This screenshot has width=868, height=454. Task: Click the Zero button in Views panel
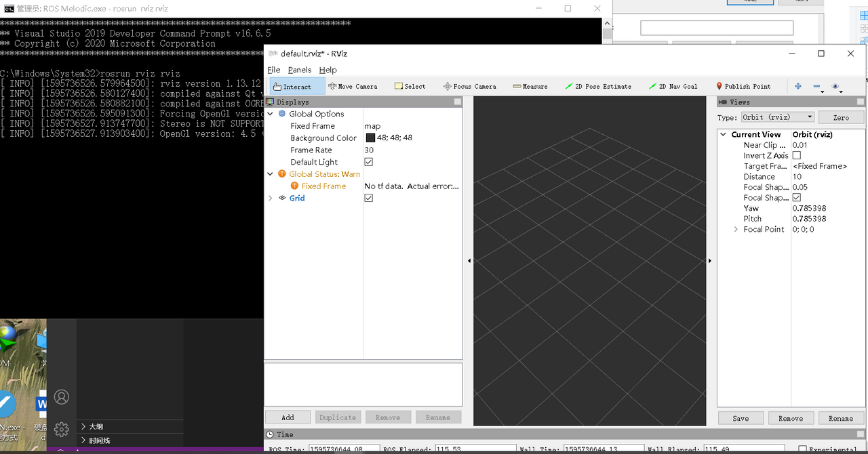(x=841, y=117)
